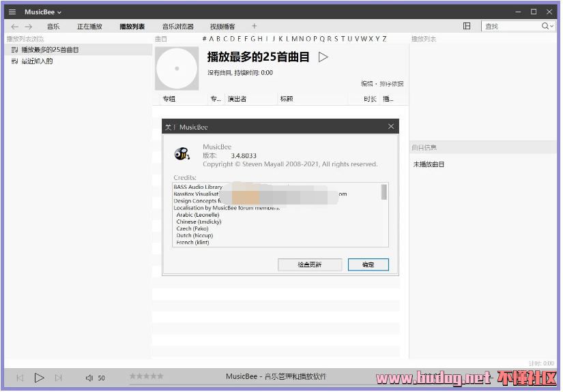Open search options magnifier dropdown

(547, 26)
